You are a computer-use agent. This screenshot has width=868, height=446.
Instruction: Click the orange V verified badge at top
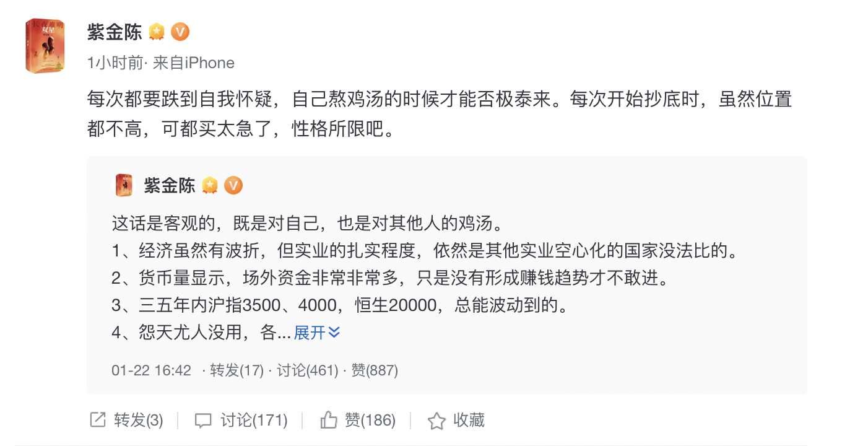coord(180,32)
